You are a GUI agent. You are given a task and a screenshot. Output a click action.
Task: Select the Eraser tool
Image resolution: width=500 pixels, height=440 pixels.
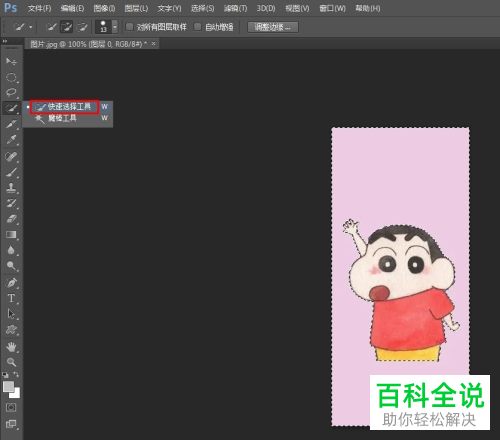11,219
